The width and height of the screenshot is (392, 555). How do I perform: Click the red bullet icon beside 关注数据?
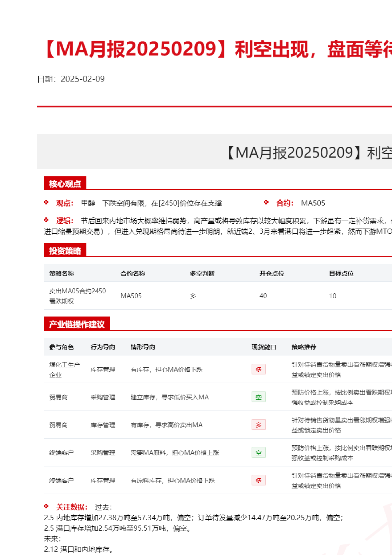coord(46,506)
